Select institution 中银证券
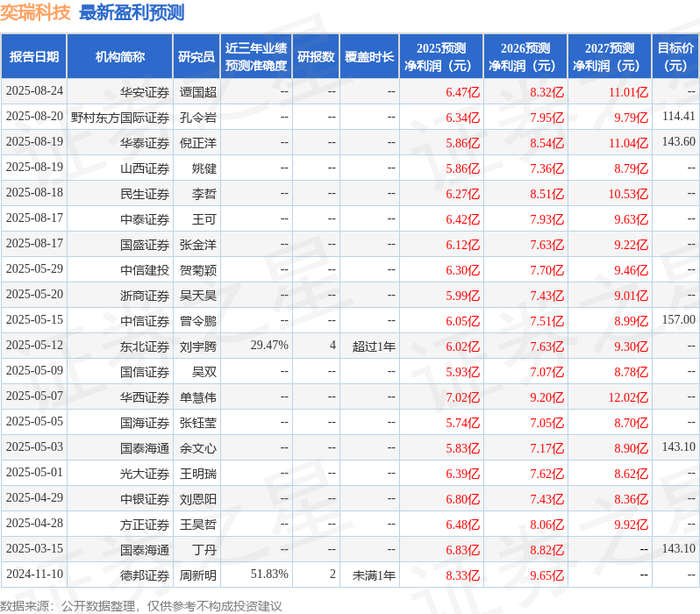The width and height of the screenshot is (700, 614). [x=145, y=499]
